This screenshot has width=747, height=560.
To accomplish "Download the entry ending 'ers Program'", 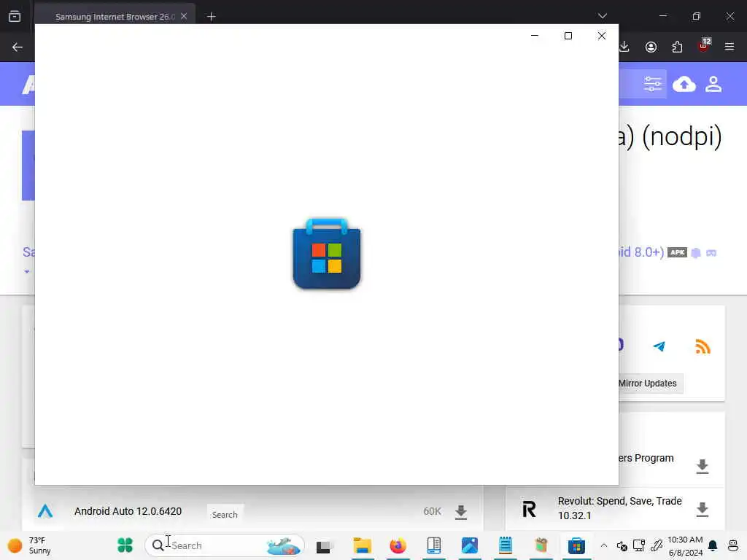I will click(703, 466).
